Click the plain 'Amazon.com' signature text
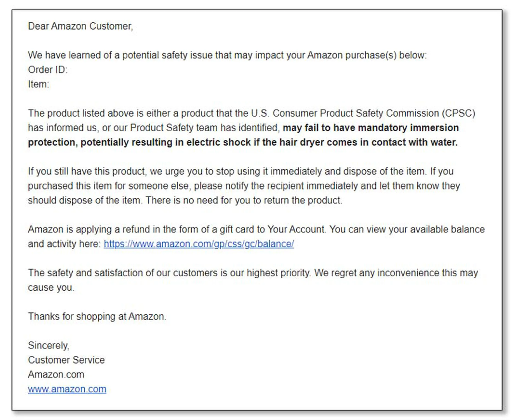The width and height of the screenshot is (514, 420). [56, 375]
